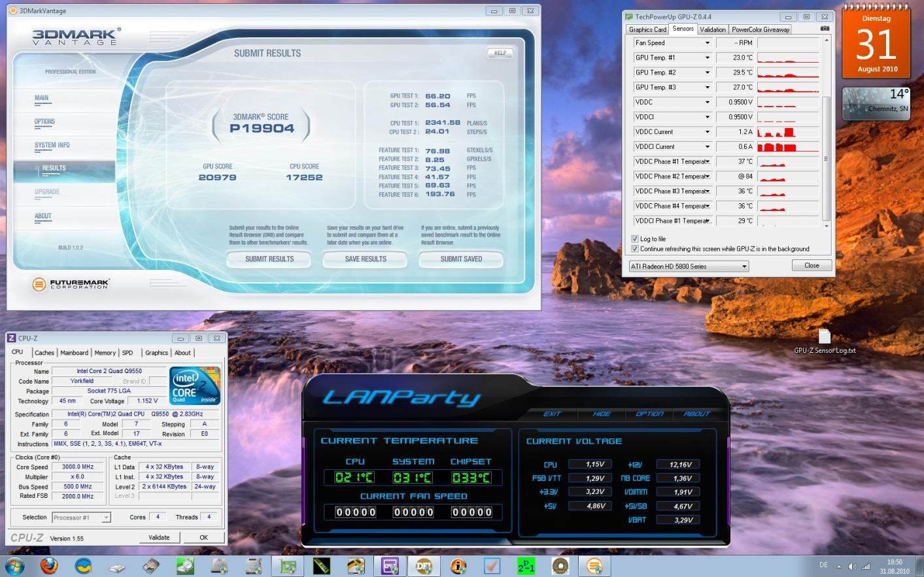This screenshot has width=924, height=577.
Task: Click the GPU-Z sensor list scrollbar
Action: 827,132
